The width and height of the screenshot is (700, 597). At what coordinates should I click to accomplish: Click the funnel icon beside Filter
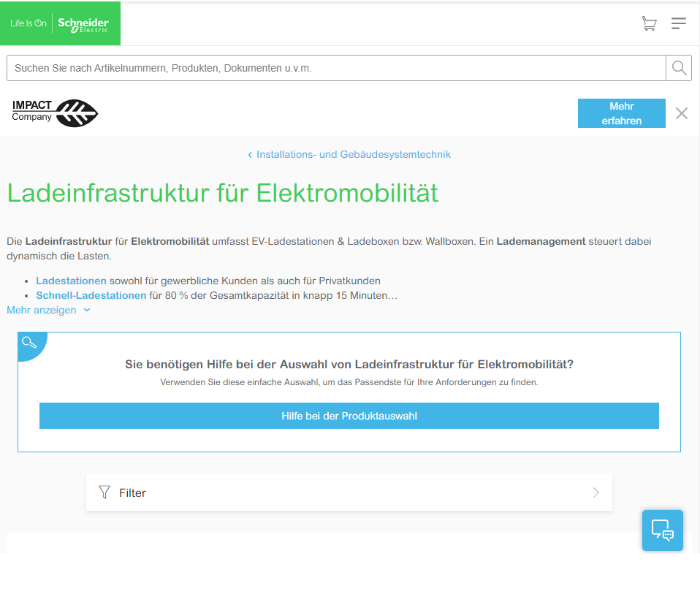point(104,493)
